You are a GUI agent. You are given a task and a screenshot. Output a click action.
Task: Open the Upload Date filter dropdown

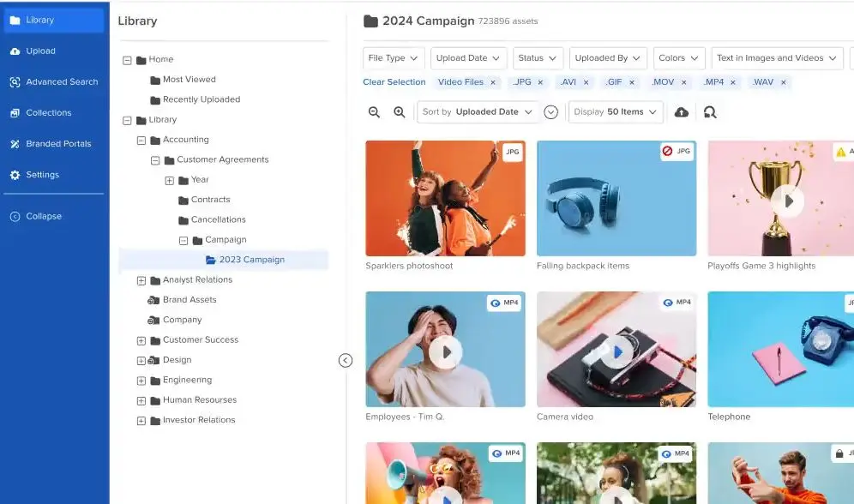(468, 58)
